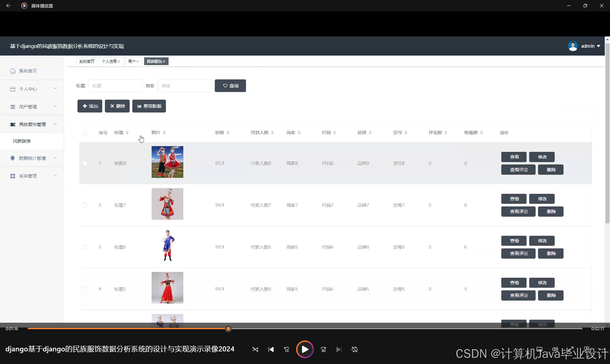Click the 系统首页 home icon in sidebar

point(13,71)
